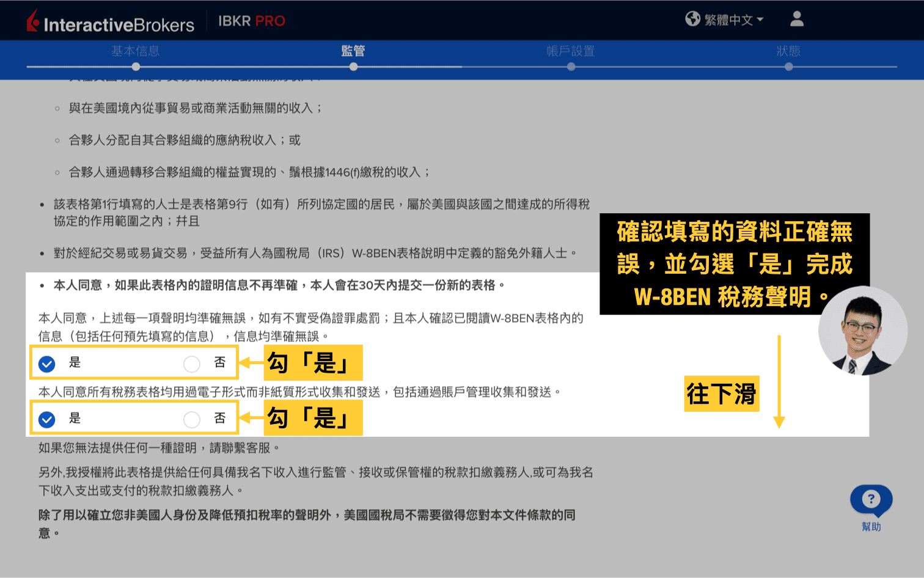Switch to the 基本信息 step tab
The image size is (924, 578).
coord(135,51)
